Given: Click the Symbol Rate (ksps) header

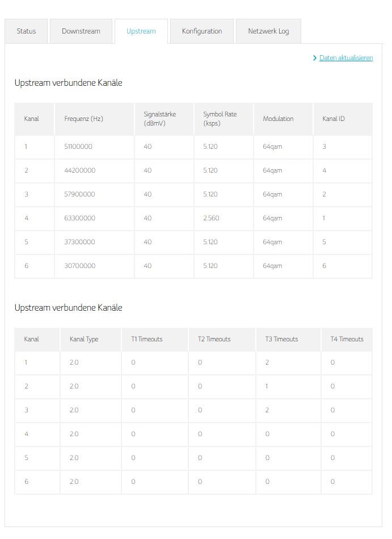Looking at the screenshot, I should pos(220,119).
